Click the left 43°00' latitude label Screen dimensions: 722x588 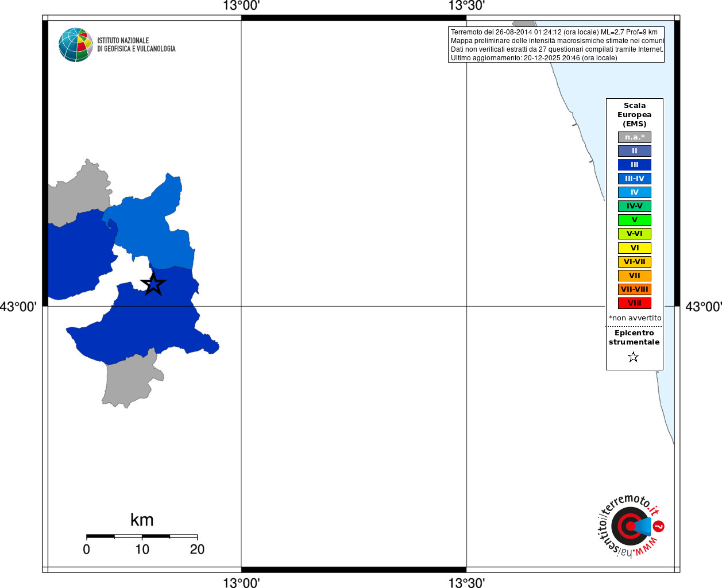coord(18,307)
